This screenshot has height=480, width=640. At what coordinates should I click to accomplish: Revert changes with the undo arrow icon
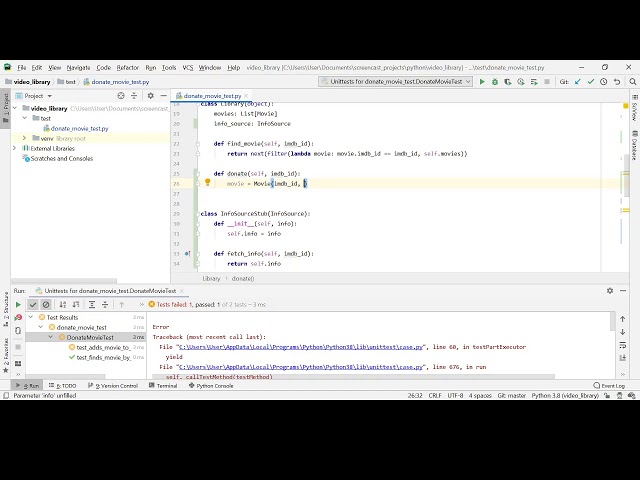point(617,82)
